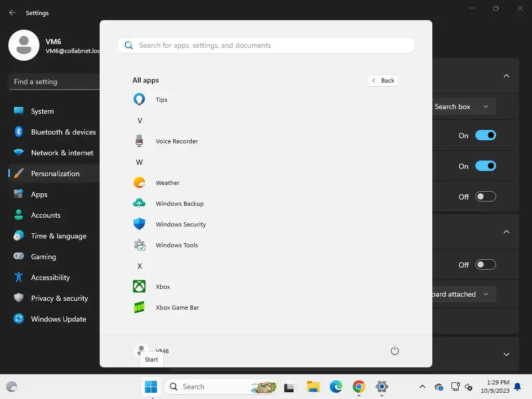Image resolution: width=532 pixels, height=399 pixels.
Task: Open Microsoft Edge from the taskbar
Action: 336,387
